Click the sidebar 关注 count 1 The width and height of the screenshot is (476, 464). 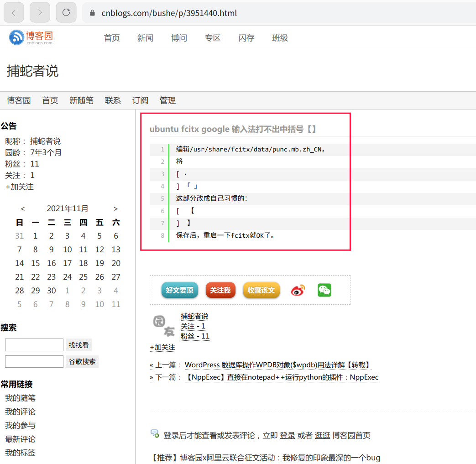pos(32,175)
